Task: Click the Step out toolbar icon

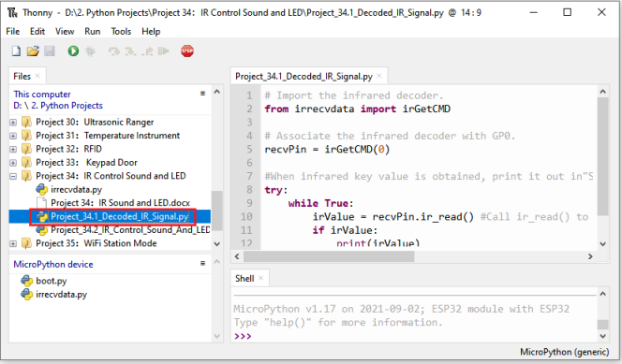Action: tap(147, 51)
